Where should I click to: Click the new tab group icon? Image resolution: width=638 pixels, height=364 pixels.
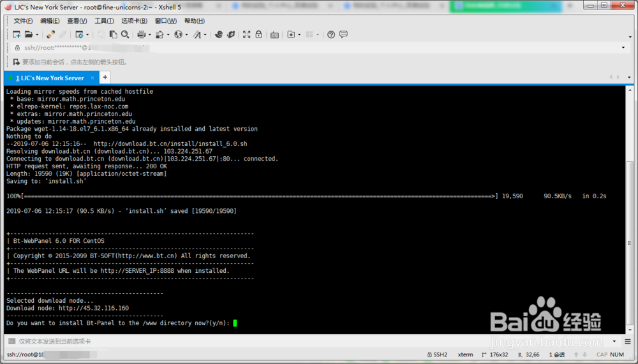[291, 34]
